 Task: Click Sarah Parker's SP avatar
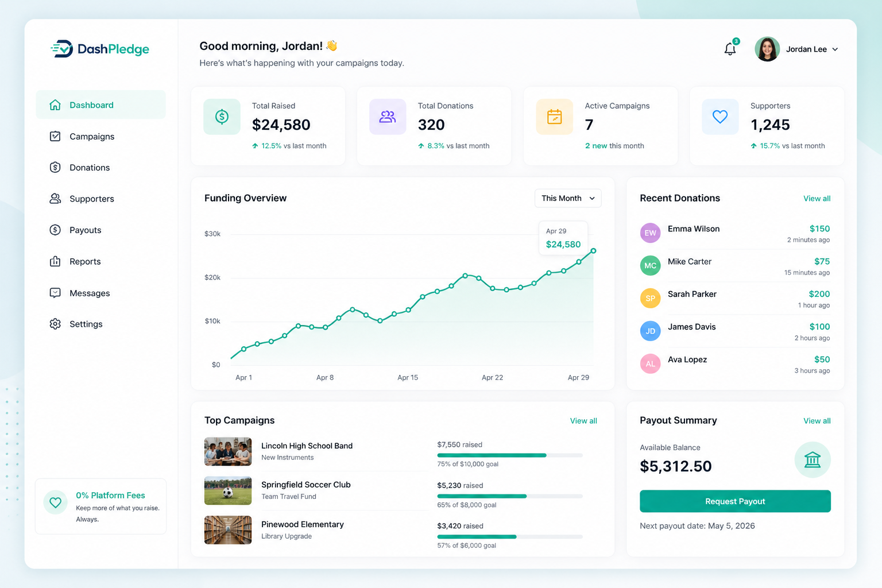[x=650, y=298]
